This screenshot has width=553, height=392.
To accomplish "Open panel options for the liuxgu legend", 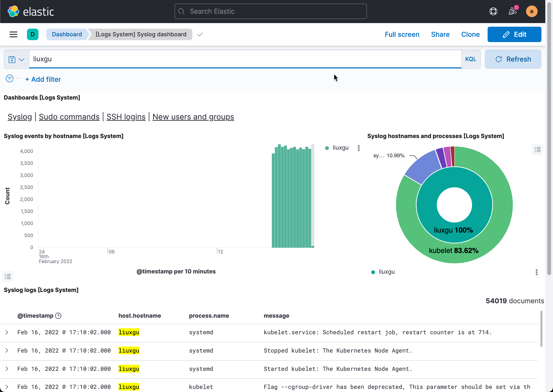I will [359, 148].
